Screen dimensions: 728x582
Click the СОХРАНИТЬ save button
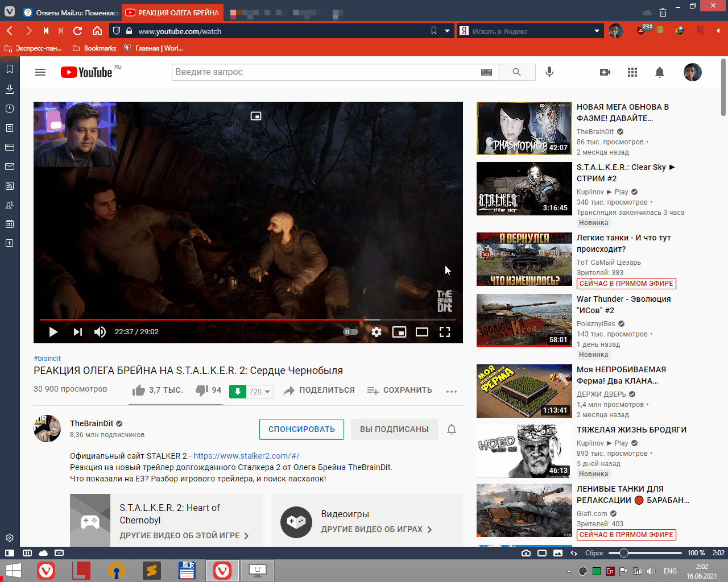tap(399, 390)
